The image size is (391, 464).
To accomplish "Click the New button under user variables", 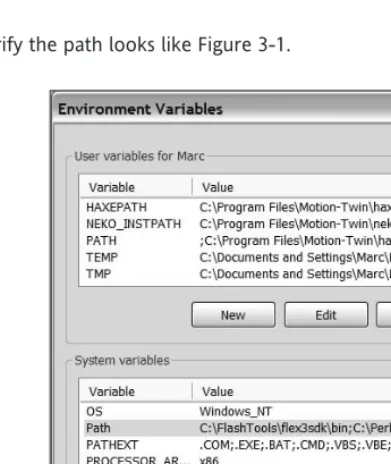I will click(x=233, y=315).
